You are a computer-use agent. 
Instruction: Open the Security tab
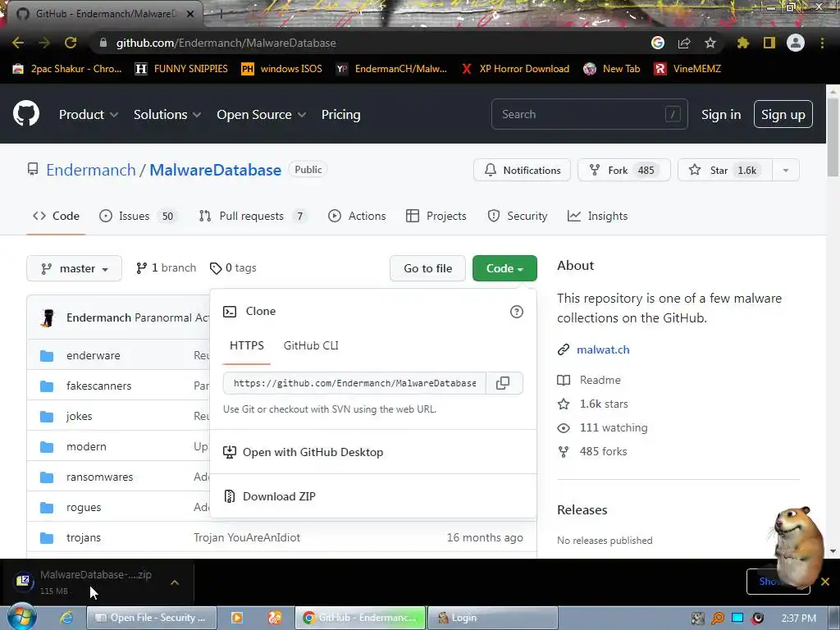(518, 216)
